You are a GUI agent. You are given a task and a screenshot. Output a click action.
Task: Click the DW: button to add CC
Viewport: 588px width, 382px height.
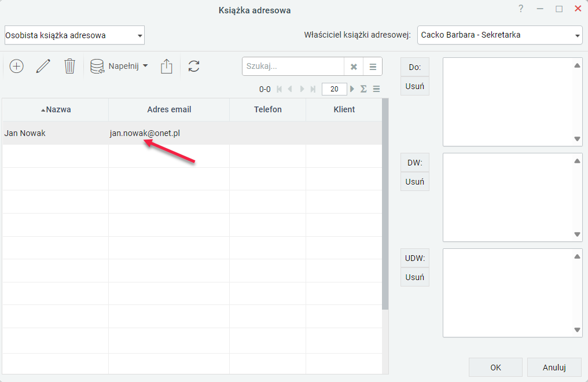pos(415,163)
